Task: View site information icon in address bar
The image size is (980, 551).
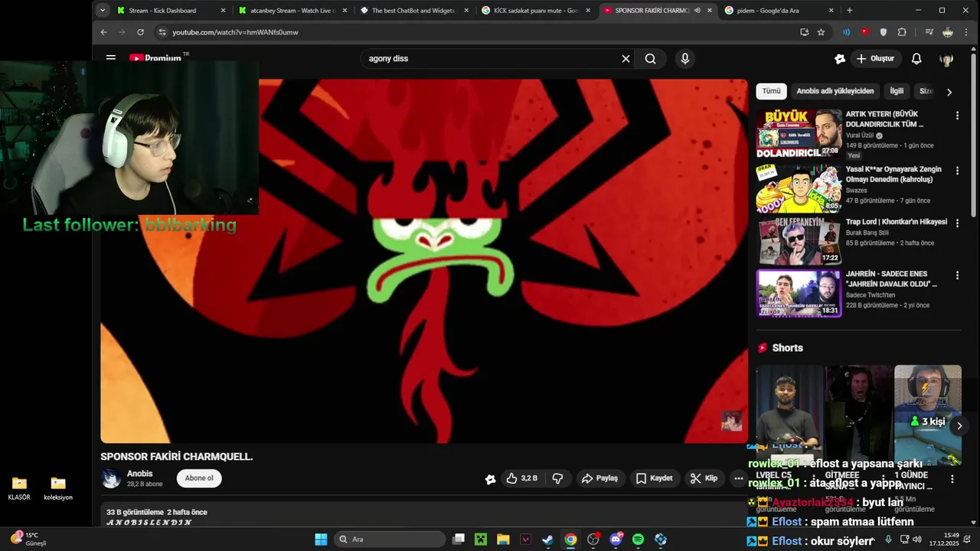Action: click(x=162, y=32)
